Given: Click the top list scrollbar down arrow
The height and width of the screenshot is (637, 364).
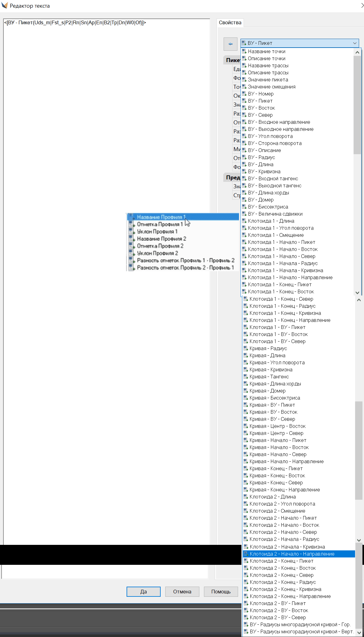Looking at the screenshot, I should point(357,293).
